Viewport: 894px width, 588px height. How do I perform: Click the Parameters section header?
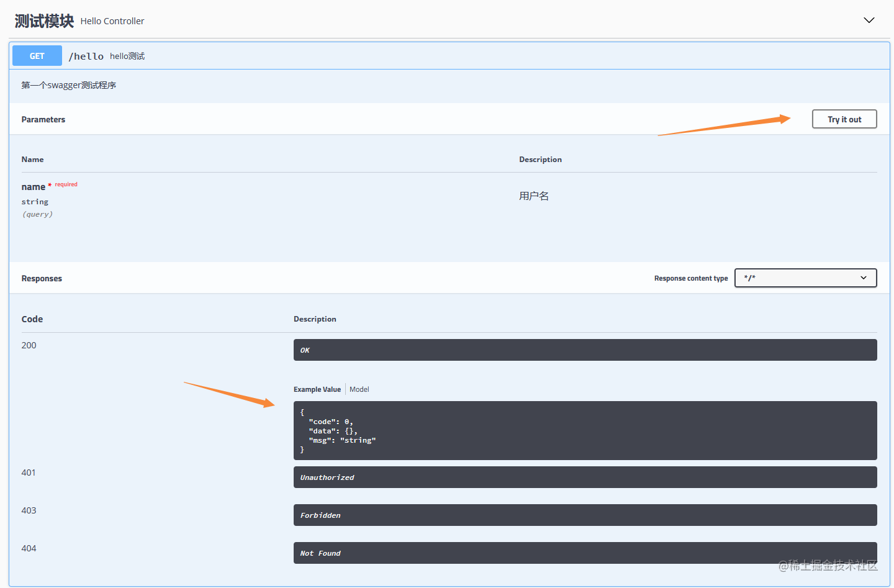click(x=43, y=119)
